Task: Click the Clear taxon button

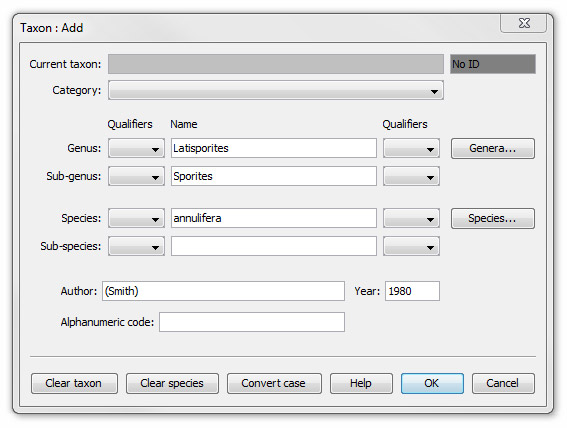Action: [74, 384]
